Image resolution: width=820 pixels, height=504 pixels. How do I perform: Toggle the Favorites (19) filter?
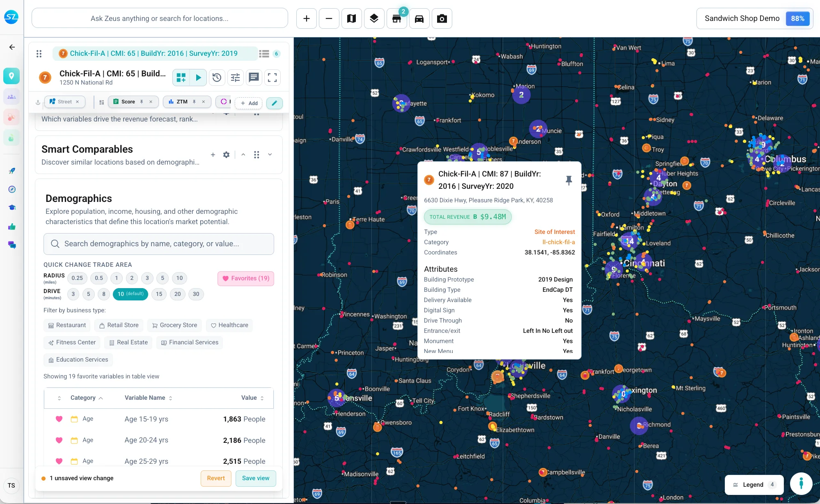pos(246,278)
